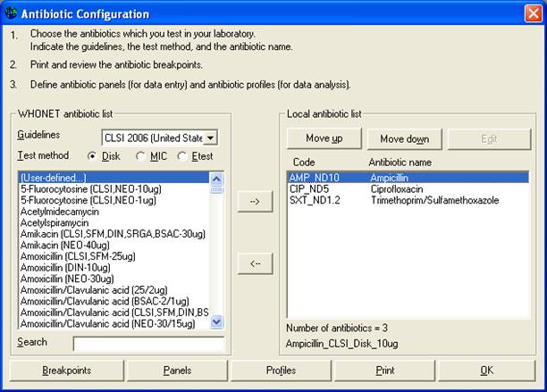Click the greyed-out Edit button

[x=489, y=138]
